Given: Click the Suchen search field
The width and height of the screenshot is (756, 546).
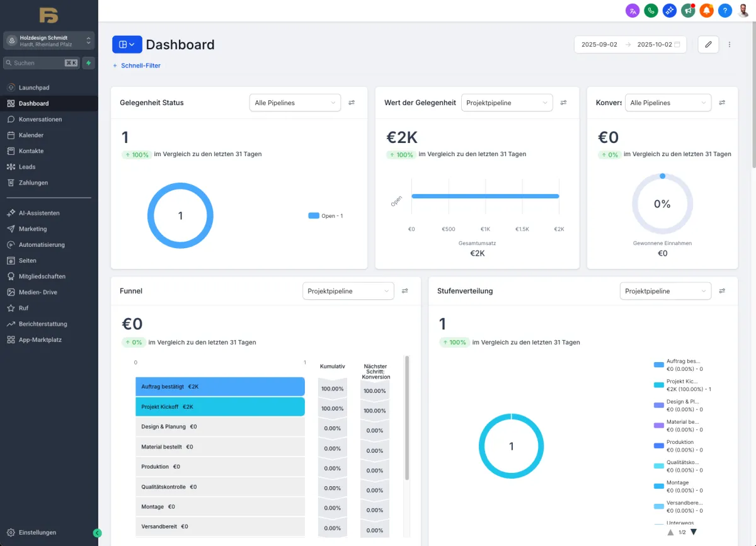Looking at the screenshot, I should click(x=41, y=63).
